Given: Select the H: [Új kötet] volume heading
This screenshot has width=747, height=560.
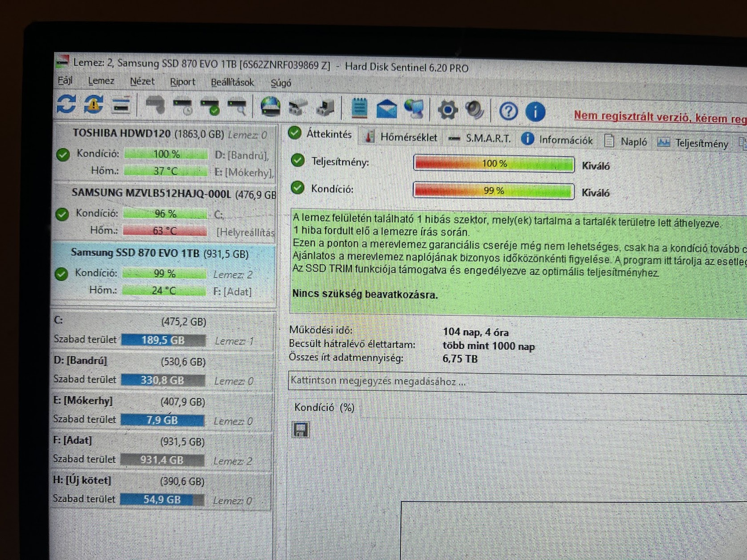Looking at the screenshot, I should [x=128, y=481].
